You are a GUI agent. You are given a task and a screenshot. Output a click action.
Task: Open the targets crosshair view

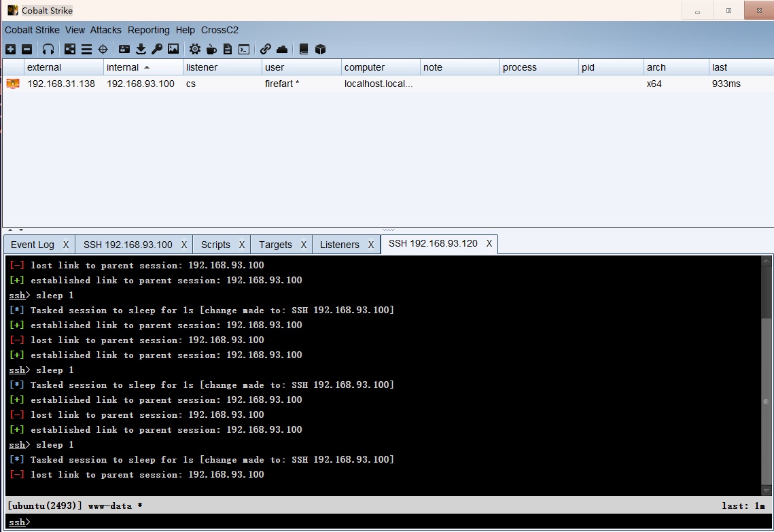tap(102, 49)
